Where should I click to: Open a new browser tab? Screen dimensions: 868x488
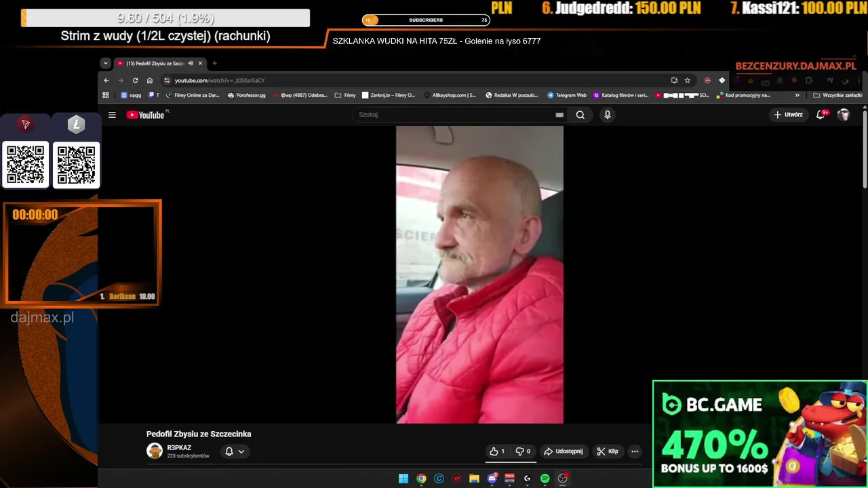tap(214, 63)
